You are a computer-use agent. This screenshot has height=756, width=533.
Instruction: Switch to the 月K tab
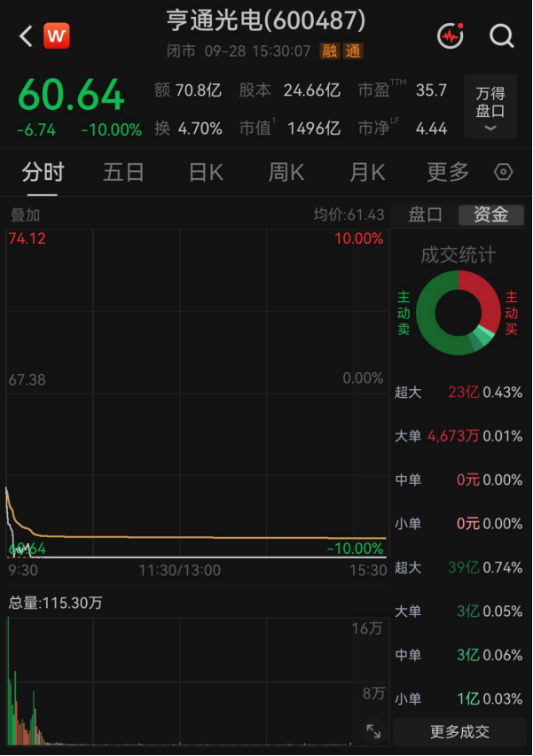pos(367,172)
